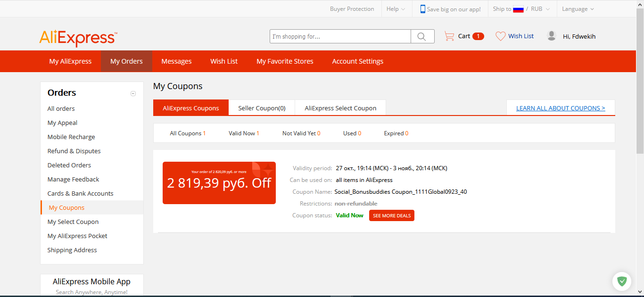Collapse the Orders sidebar section
This screenshot has height=297, width=644.
click(x=133, y=93)
